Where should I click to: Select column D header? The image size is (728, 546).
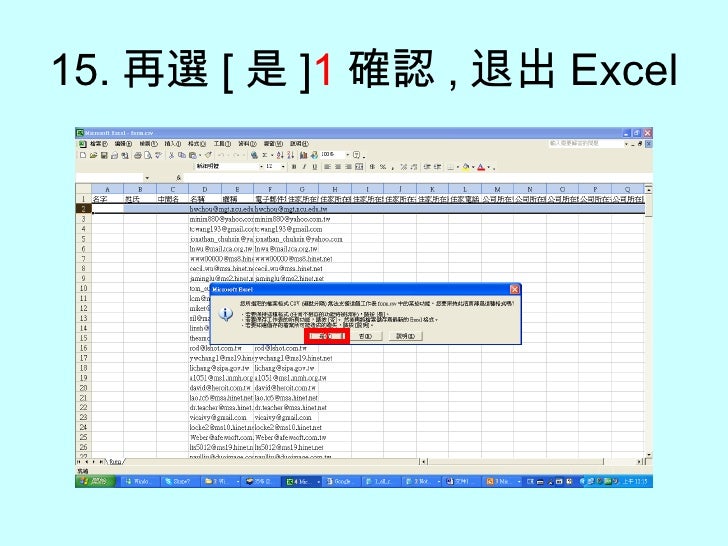tap(205, 189)
